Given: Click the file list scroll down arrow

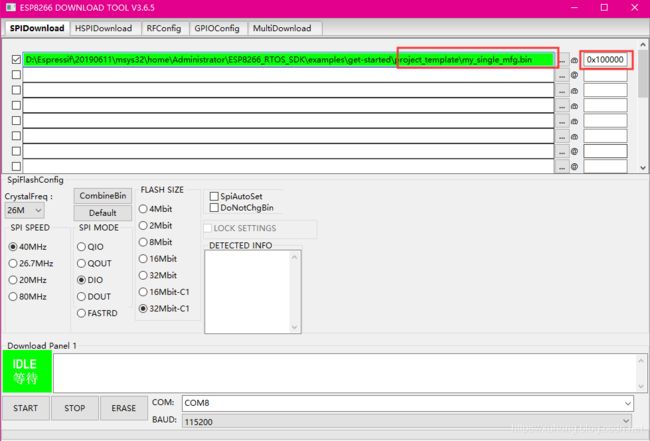Looking at the screenshot, I should (x=643, y=167).
